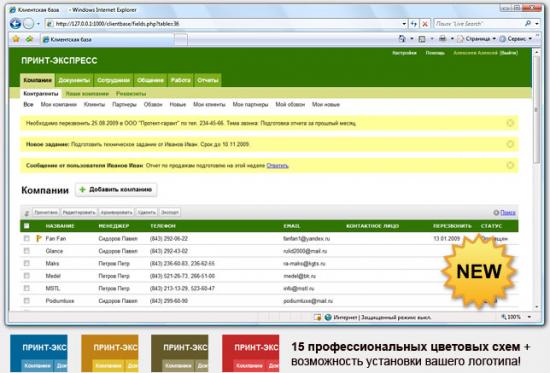Click the Редактировать toolbar button
Viewport: 550px width, 373px height.
(79, 212)
